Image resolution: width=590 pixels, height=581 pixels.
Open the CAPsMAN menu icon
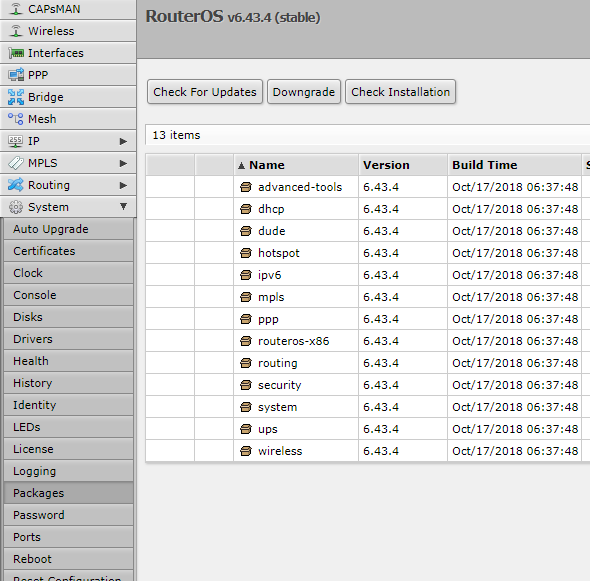[16, 9]
